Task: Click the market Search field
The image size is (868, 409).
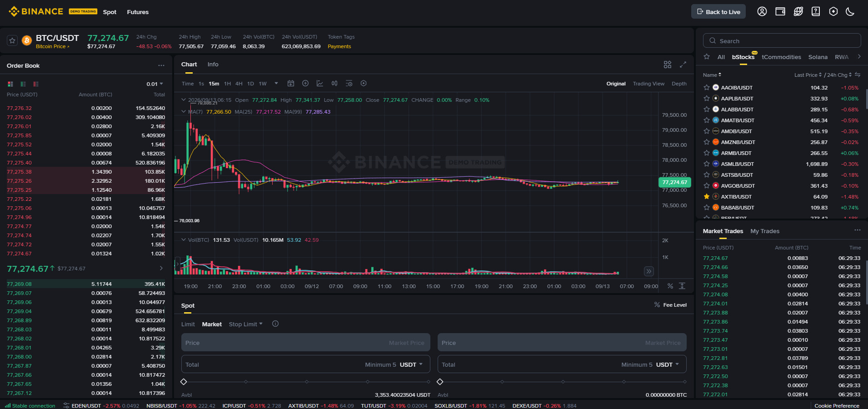Action: point(782,40)
